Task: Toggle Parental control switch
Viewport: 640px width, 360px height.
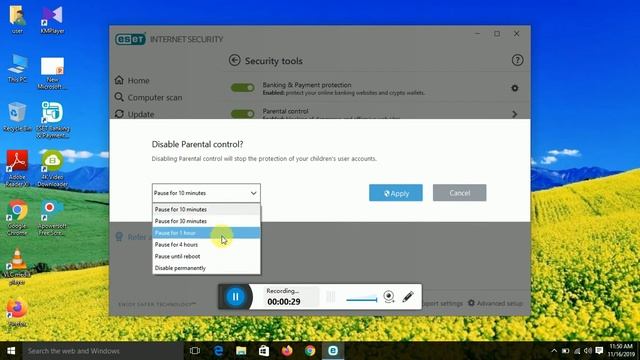Action: click(x=242, y=114)
